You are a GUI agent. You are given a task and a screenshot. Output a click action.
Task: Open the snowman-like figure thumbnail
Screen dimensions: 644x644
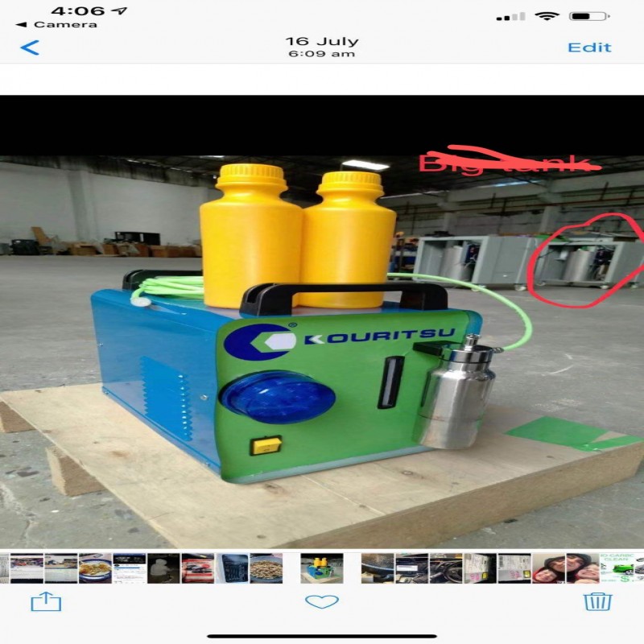point(163,568)
